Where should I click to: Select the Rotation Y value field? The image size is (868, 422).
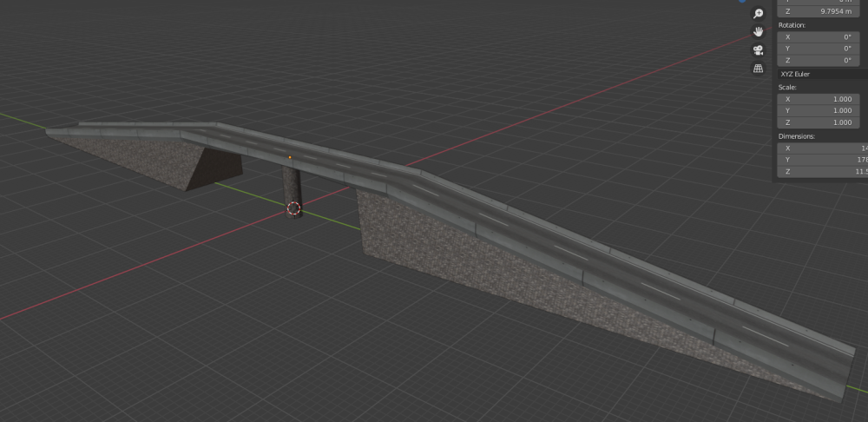coord(819,49)
